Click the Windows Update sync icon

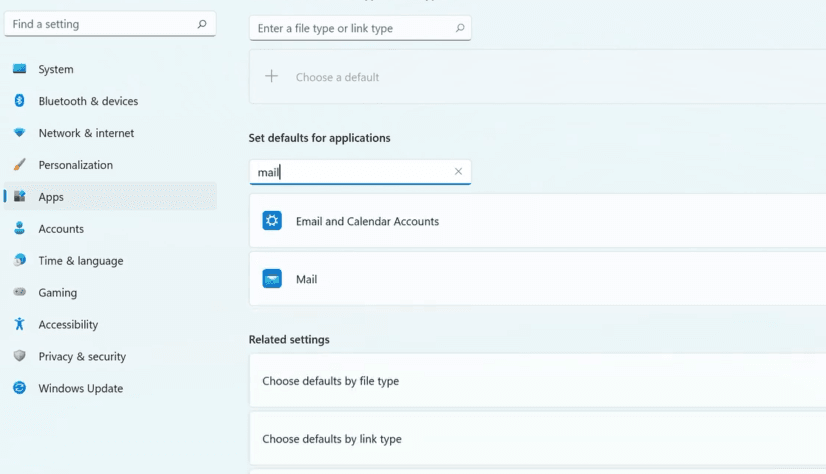click(19, 388)
